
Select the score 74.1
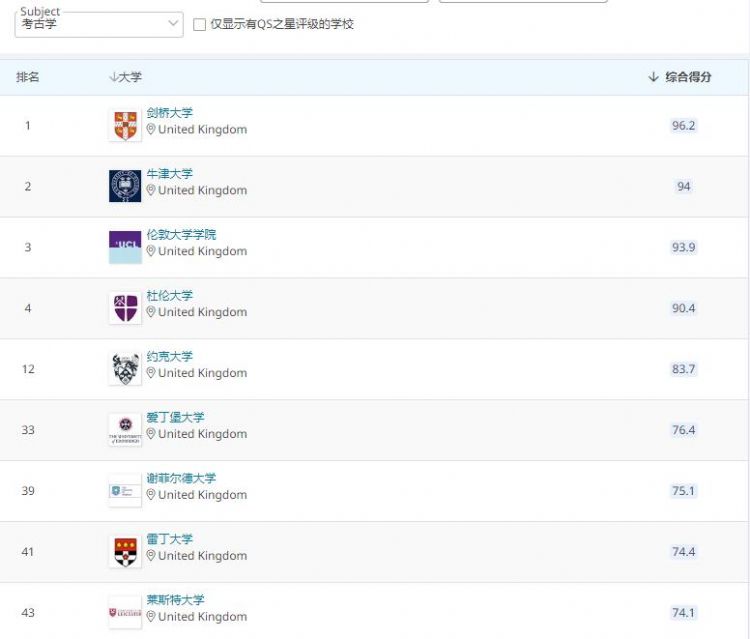(684, 612)
